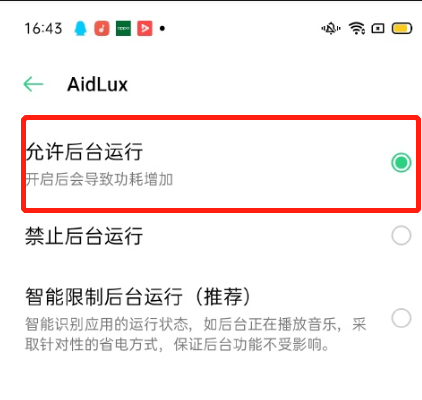Tap the 智能限制后台运行（推荐）label

[138, 296]
